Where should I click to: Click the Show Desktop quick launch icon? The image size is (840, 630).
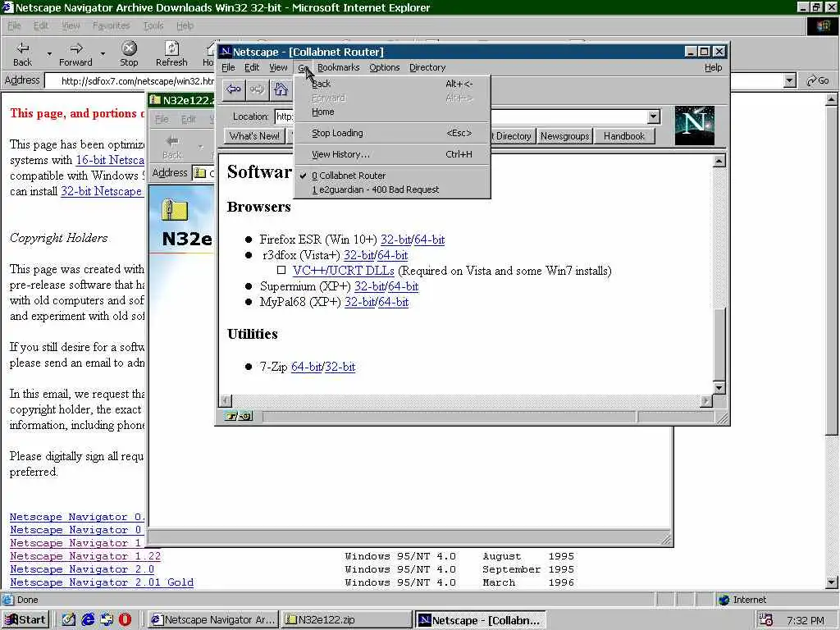[69, 619]
